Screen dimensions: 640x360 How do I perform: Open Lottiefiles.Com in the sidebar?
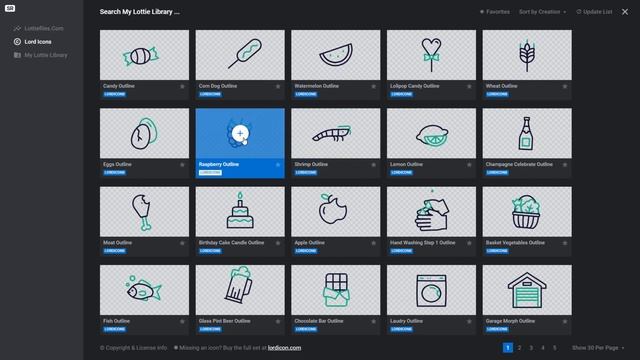click(39, 29)
